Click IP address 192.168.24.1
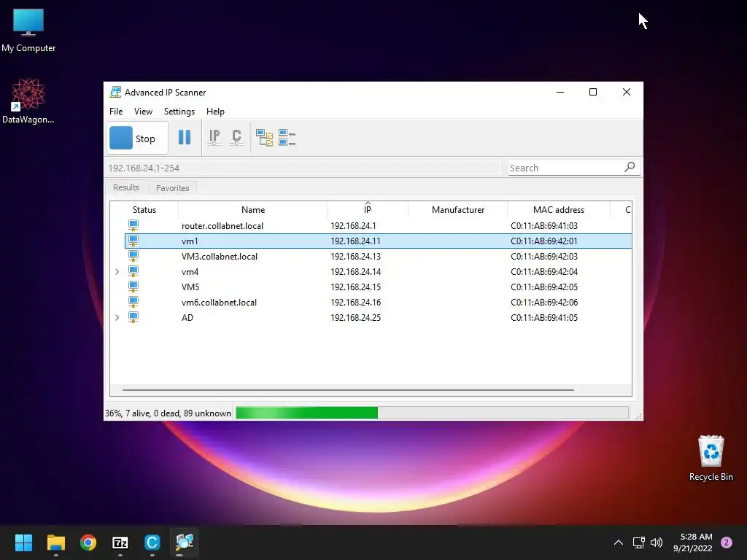747x560 pixels. [353, 226]
